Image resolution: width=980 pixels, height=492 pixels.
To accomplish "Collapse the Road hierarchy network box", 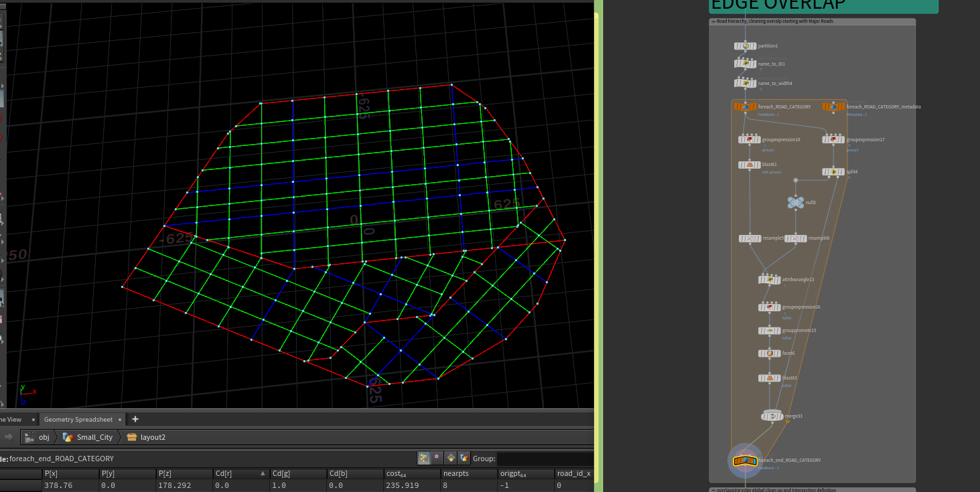I will coord(713,21).
